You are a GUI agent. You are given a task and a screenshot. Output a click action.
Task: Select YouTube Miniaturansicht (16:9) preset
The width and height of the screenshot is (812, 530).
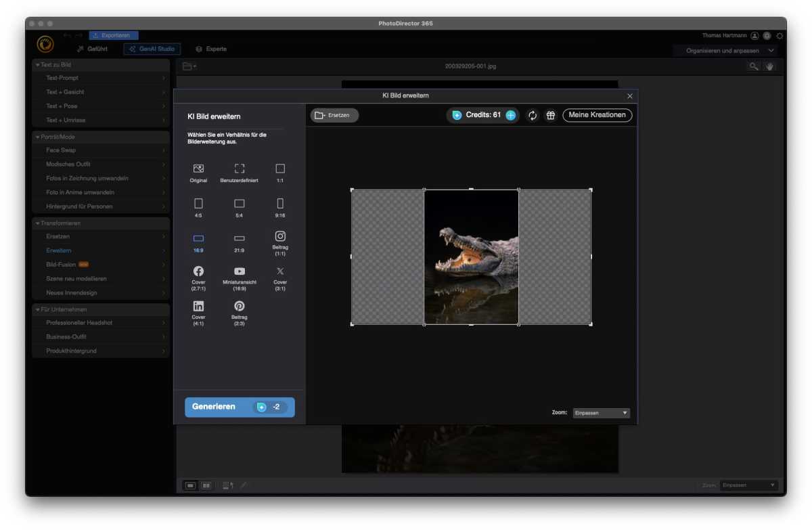tap(240, 278)
